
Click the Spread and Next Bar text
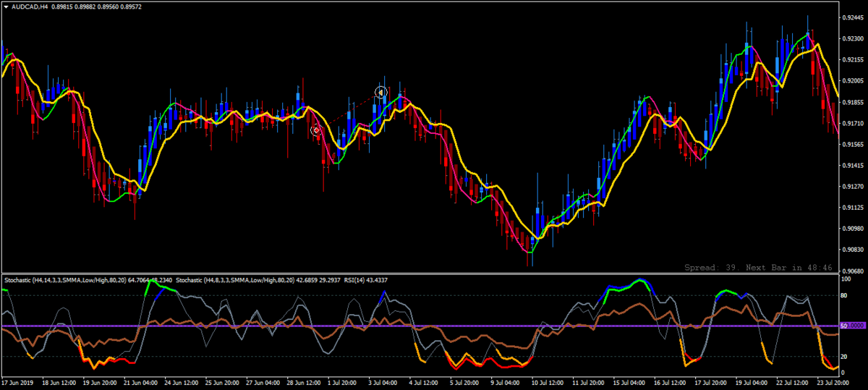click(757, 268)
